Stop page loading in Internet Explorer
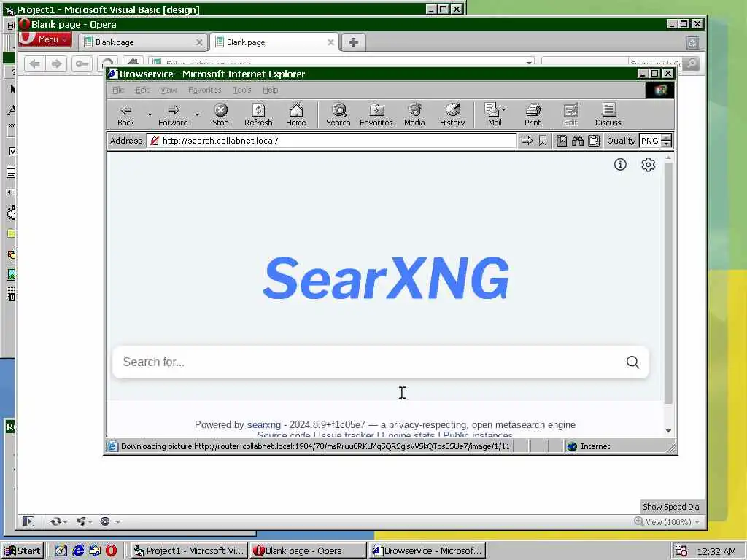The image size is (747, 560). point(220,114)
